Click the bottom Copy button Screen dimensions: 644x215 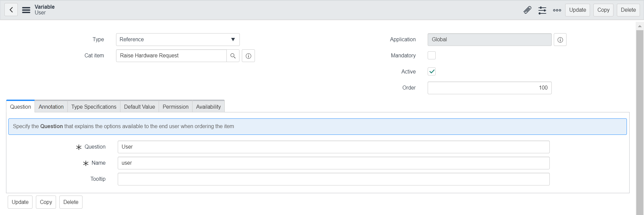[x=46, y=202]
